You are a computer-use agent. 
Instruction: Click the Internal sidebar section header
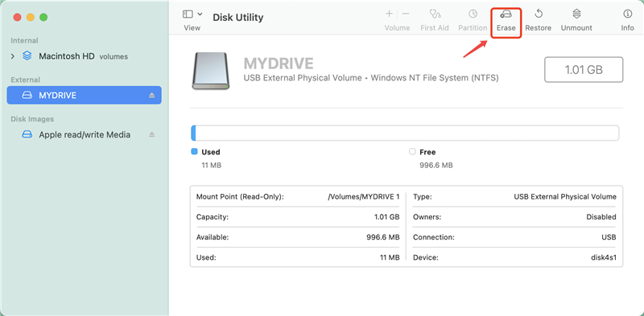(24, 41)
